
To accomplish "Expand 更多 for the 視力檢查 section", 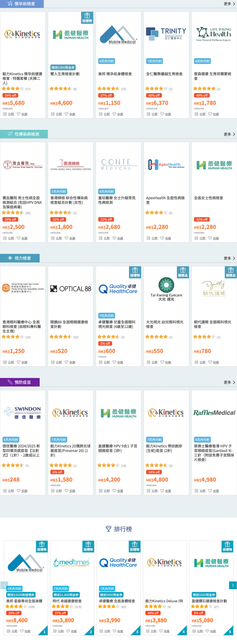I will click(229, 258).
